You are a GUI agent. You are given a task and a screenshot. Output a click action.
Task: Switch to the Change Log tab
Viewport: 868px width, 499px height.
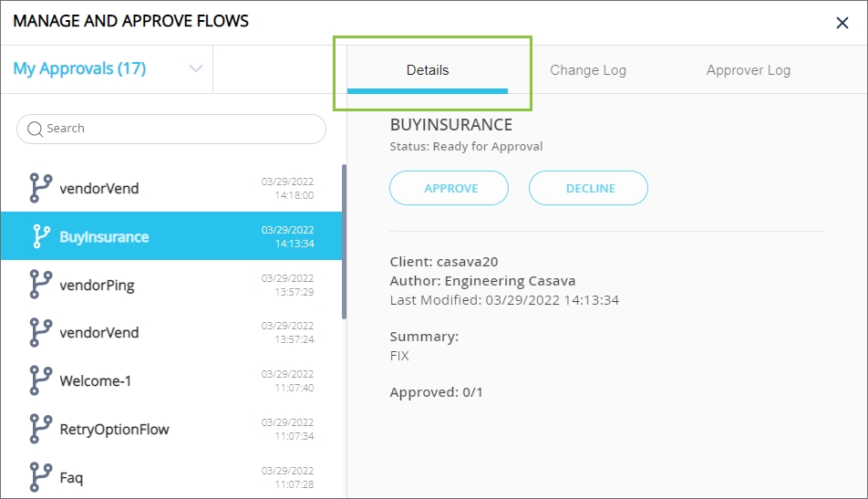pyautogui.click(x=588, y=70)
